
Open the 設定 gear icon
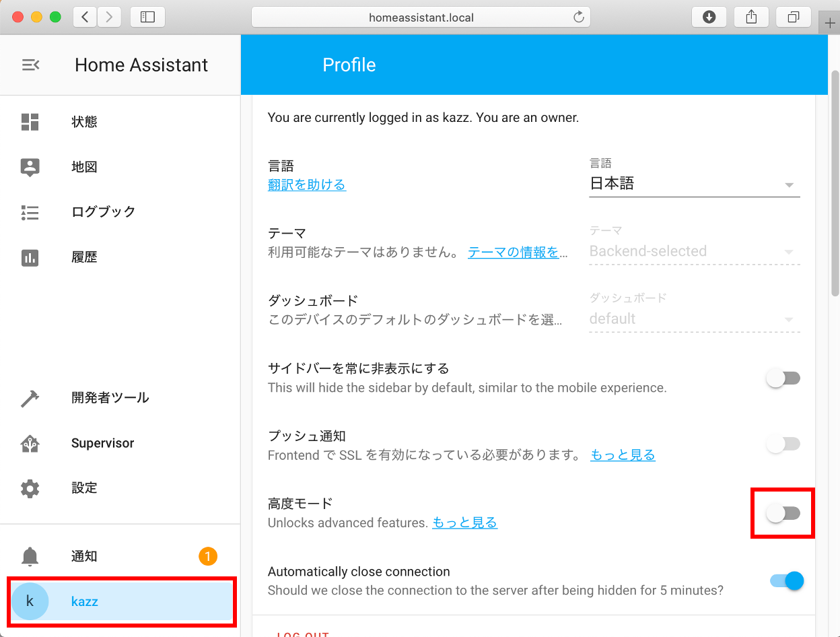(x=30, y=488)
